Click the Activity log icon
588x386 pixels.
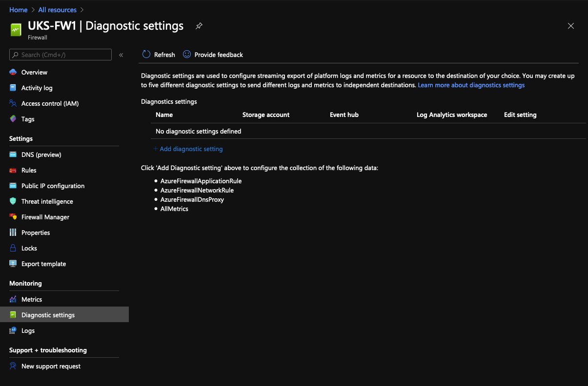[13, 88]
